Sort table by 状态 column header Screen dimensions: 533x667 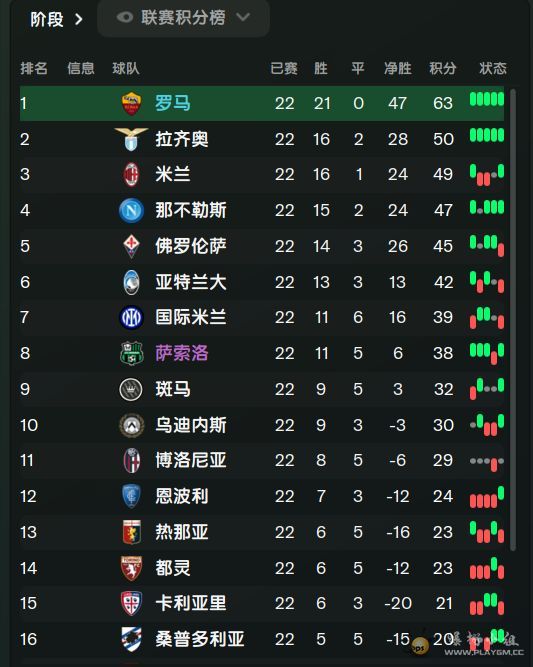pyautogui.click(x=493, y=68)
